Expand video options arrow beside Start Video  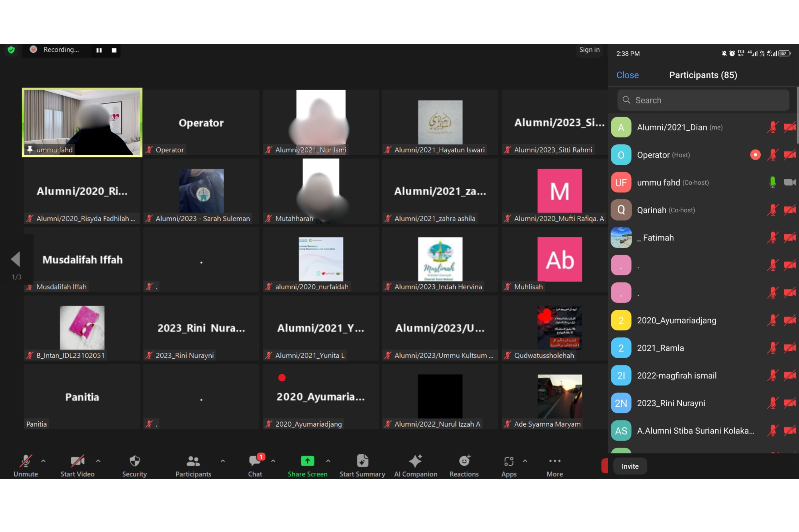click(98, 461)
